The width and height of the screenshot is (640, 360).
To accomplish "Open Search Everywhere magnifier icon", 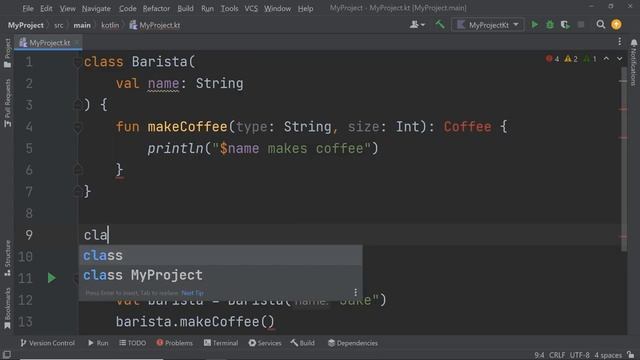I will click(600, 25).
